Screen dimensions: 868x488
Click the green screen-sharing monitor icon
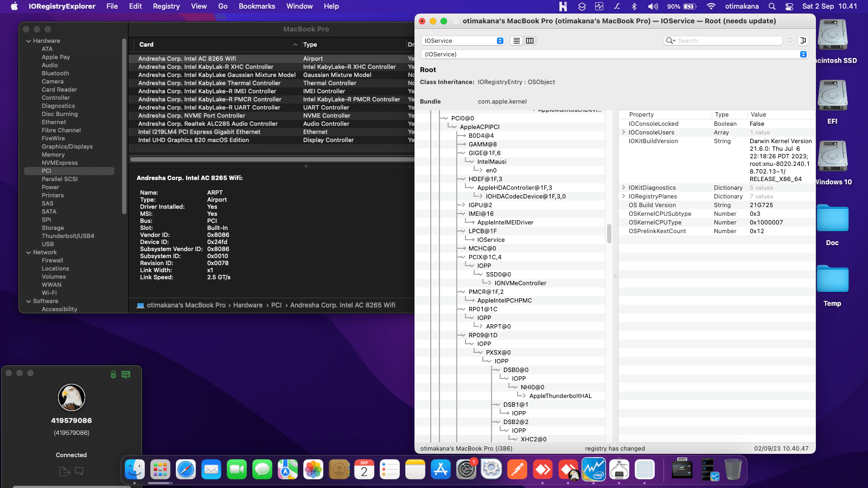pos(126,374)
